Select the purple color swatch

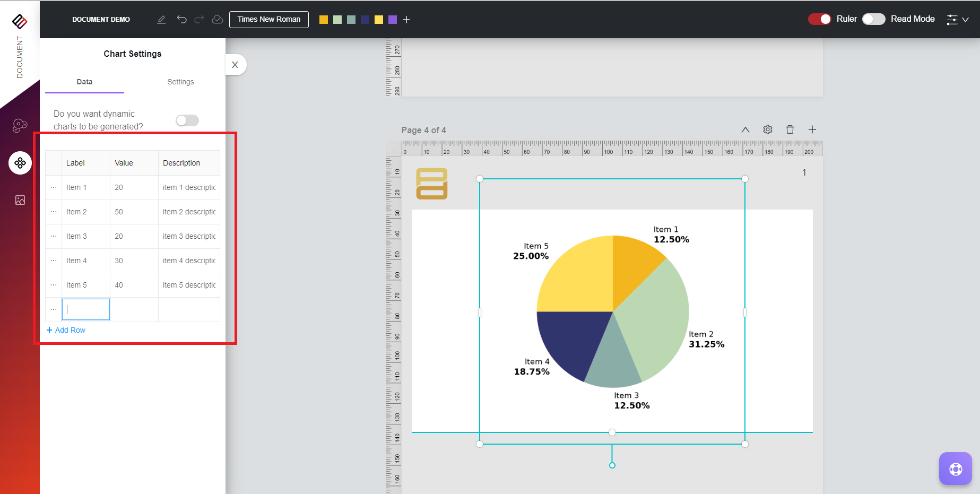click(x=393, y=20)
